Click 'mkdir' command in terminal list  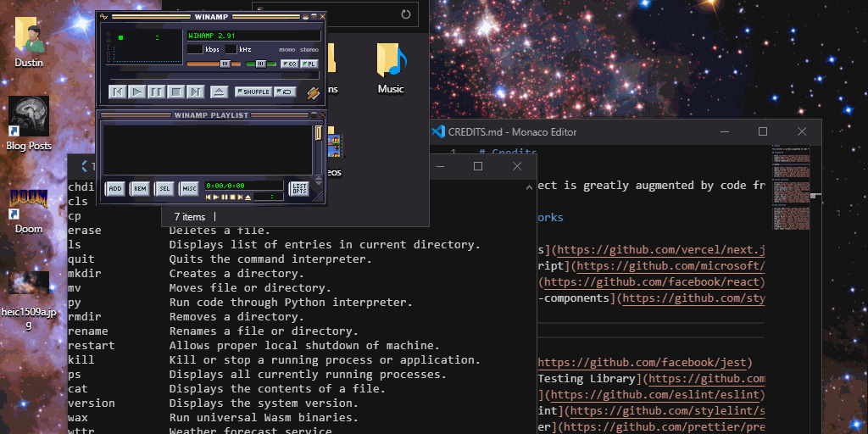point(85,274)
